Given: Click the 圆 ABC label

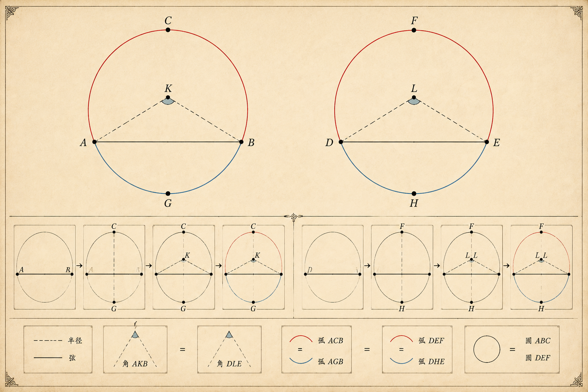Looking at the screenshot, I should (x=538, y=341).
